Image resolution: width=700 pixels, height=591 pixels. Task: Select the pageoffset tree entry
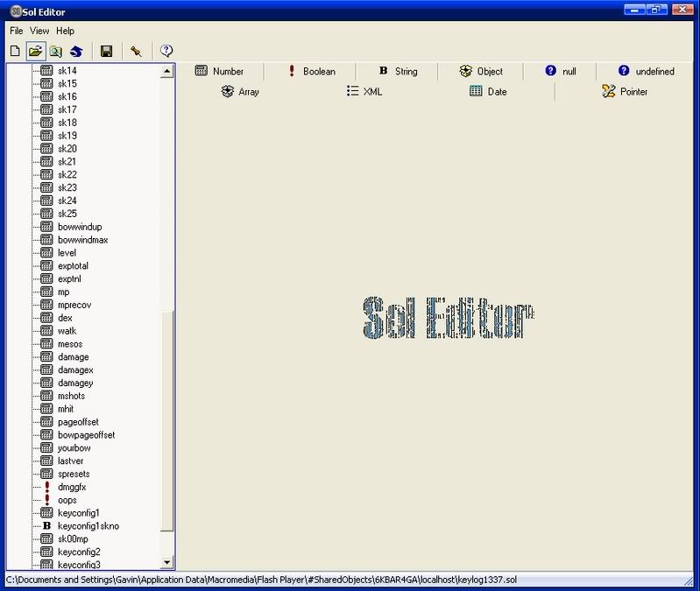78,421
